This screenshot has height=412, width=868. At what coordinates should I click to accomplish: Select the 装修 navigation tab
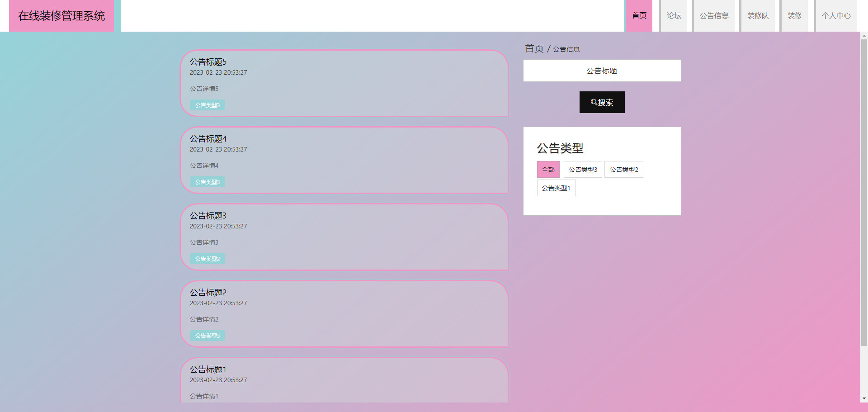point(794,16)
